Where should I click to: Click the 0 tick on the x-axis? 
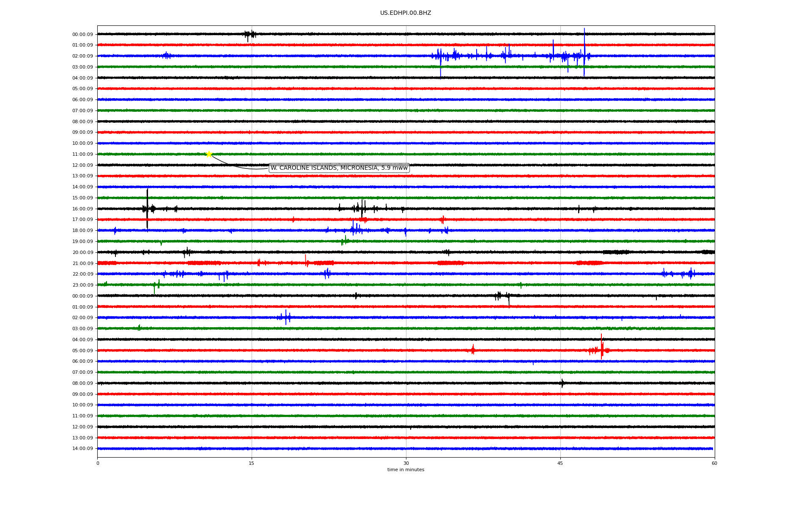pyautogui.click(x=98, y=463)
